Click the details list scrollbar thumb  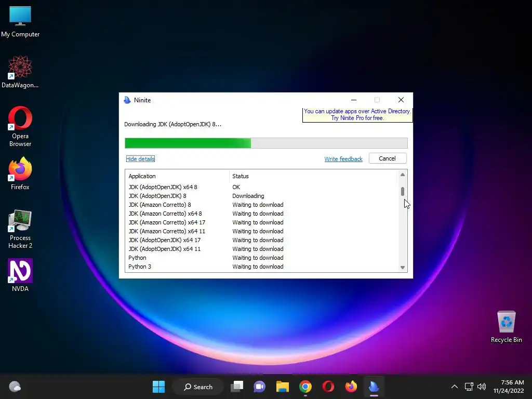point(403,191)
